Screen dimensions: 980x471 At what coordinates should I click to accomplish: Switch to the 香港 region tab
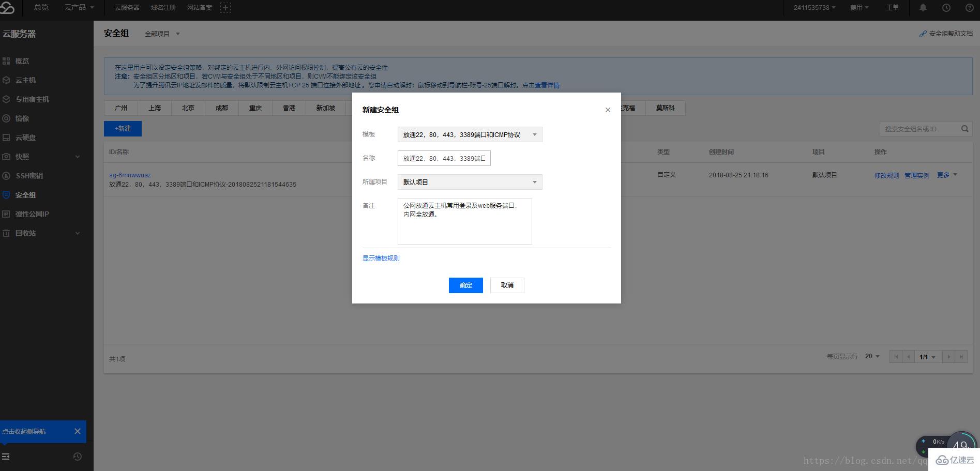tap(289, 108)
